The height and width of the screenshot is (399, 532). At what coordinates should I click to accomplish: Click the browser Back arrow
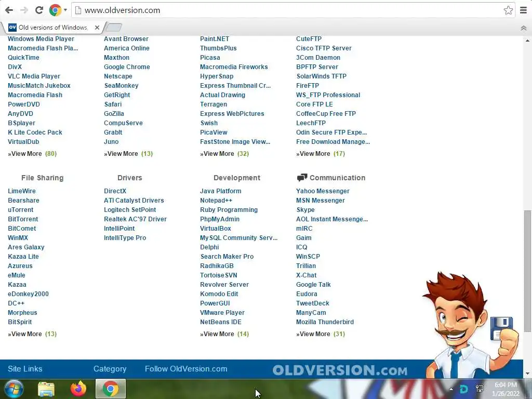pyautogui.click(x=9, y=10)
